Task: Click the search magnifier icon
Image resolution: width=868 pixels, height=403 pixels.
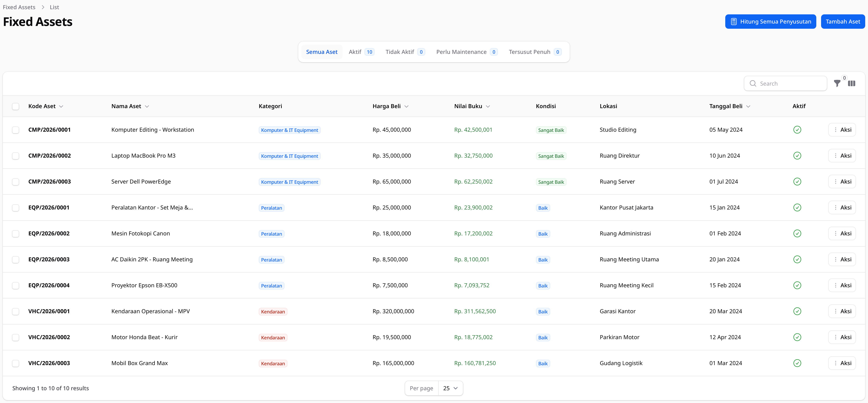Action: (753, 84)
